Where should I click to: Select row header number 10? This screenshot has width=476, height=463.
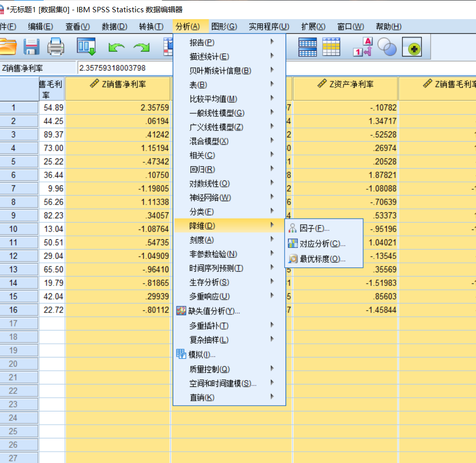[19, 229]
